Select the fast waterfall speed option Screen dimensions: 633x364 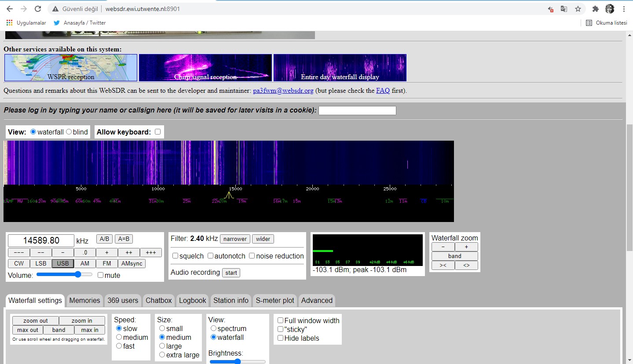119,346
